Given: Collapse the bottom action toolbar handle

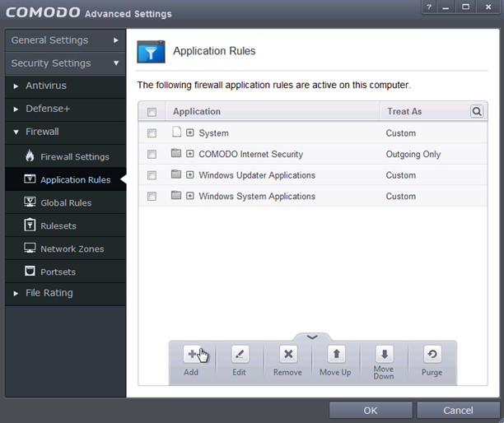Looking at the screenshot, I should coord(312,337).
